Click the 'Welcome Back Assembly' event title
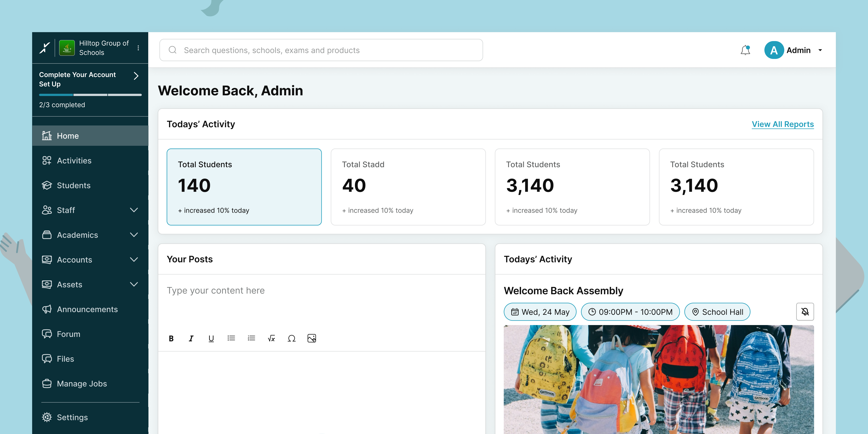 tap(563, 290)
